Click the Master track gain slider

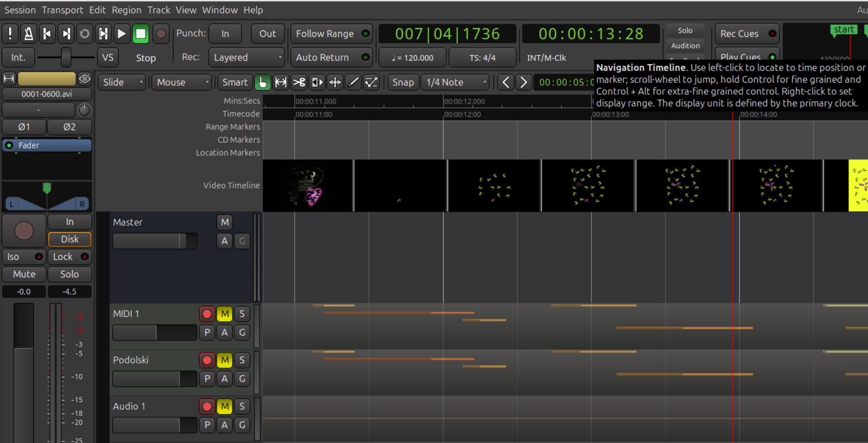coord(154,241)
